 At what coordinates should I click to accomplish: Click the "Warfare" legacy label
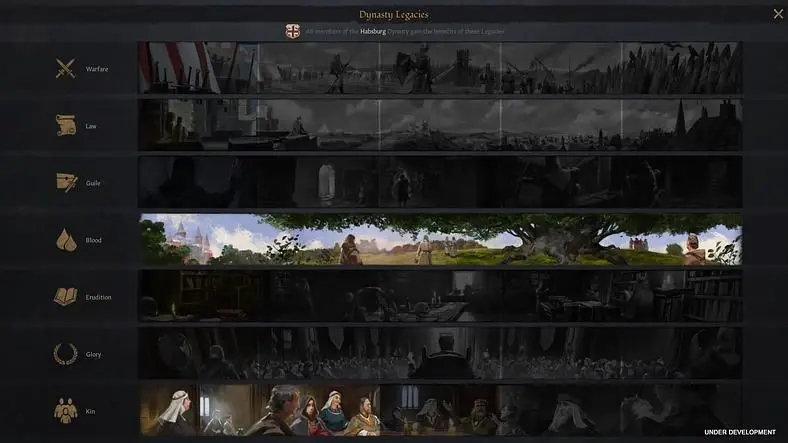click(x=97, y=69)
